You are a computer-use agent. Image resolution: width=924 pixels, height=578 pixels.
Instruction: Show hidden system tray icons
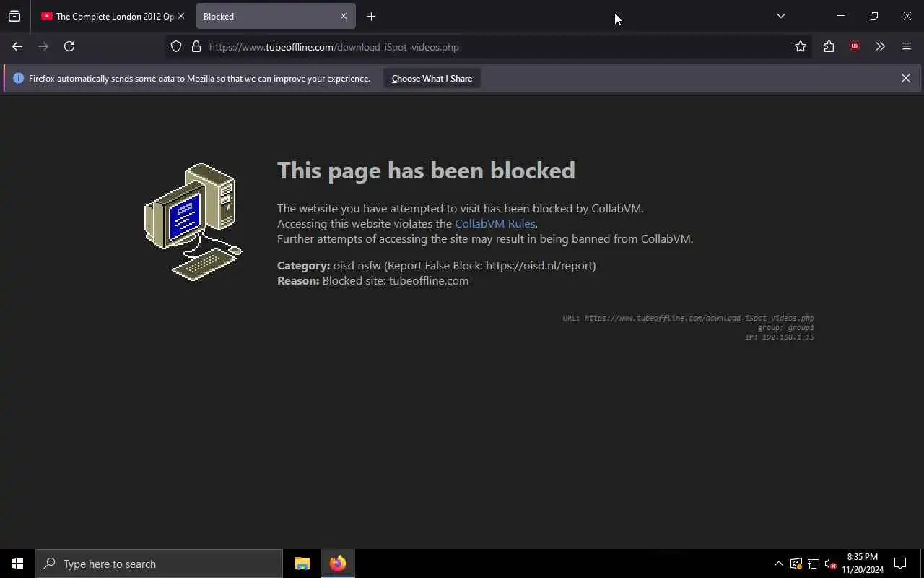click(778, 564)
